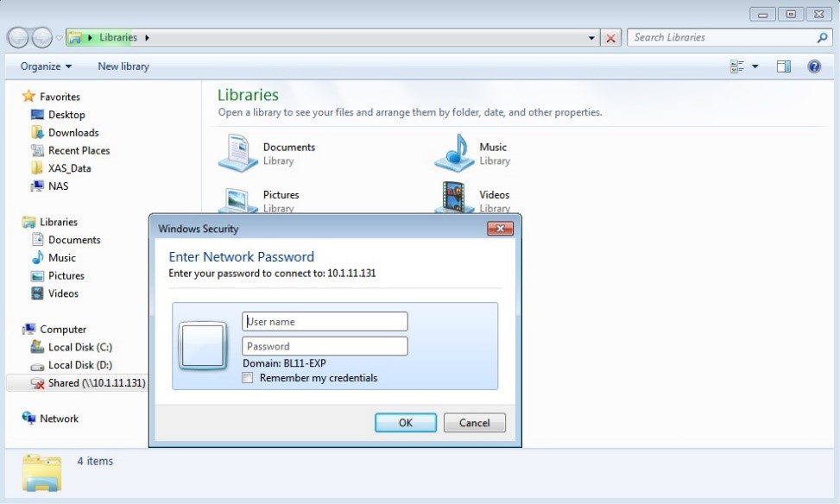Click the disconnected Shared drive icon
The height and width of the screenshot is (504, 840).
point(37,383)
